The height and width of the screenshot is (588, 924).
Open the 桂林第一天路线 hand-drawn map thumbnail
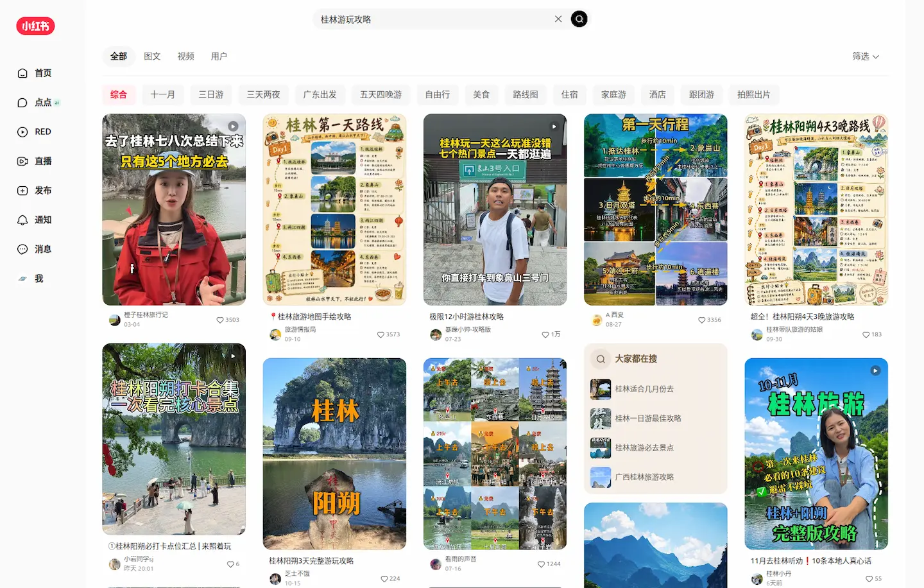coord(334,210)
